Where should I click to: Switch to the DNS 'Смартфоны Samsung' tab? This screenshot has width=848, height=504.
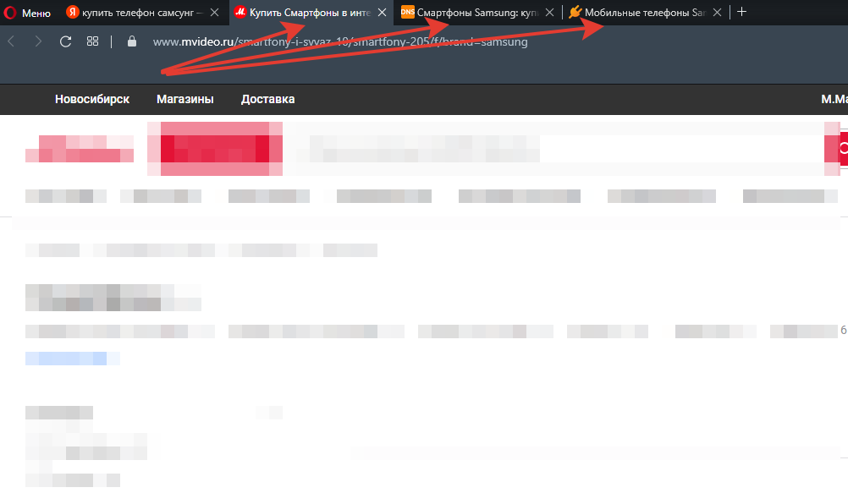point(477,13)
